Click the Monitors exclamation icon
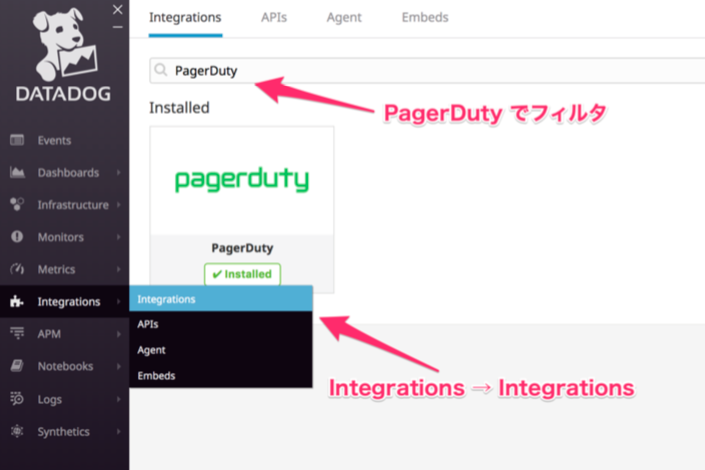 click(17, 237)
